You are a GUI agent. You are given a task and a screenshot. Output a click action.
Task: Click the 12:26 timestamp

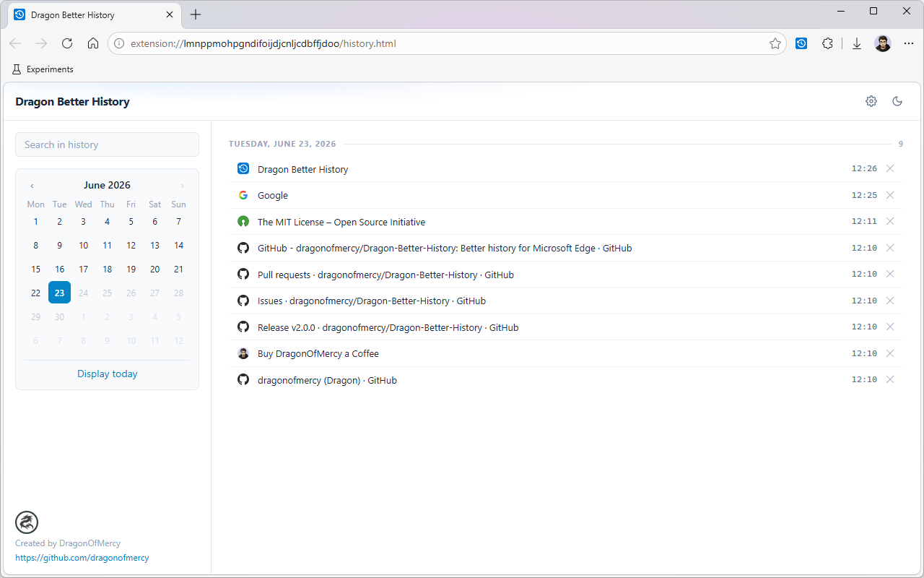pos(864,168)
